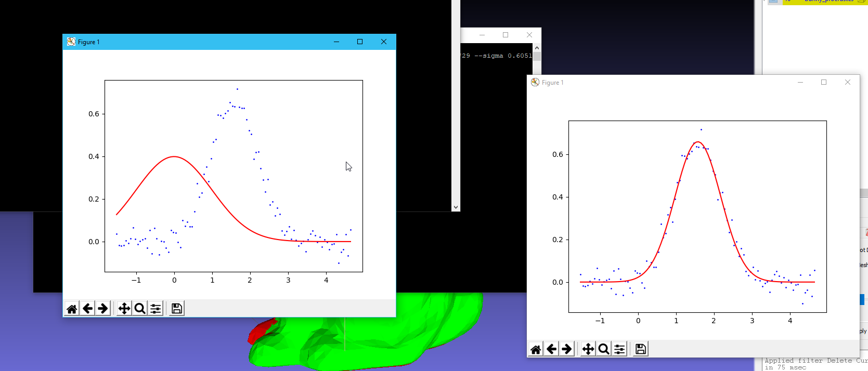Reset view with Home icon in white-titled Figure 1
Image resolution: width=868 pixels, height=371 pixels.
(536, 349)
